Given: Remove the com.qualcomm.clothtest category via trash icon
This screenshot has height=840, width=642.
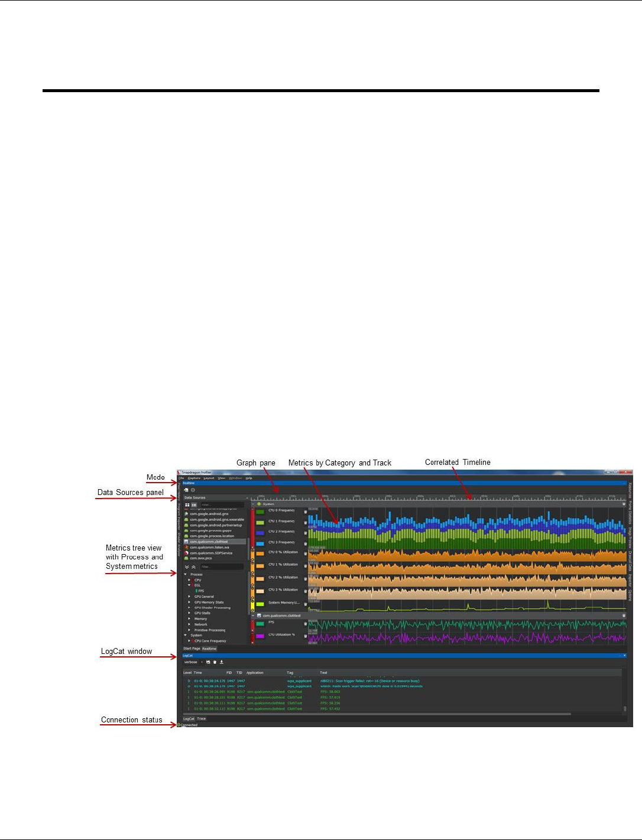Looking at the screenshot, I should [x=624, y=616].
